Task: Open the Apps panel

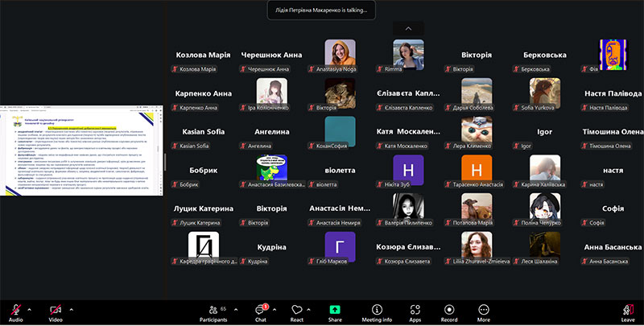Action: click(x=415, y=312)
